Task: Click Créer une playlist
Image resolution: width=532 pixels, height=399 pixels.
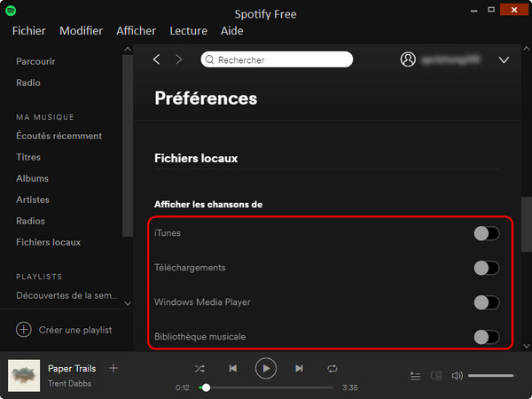Action: (75, 330)
